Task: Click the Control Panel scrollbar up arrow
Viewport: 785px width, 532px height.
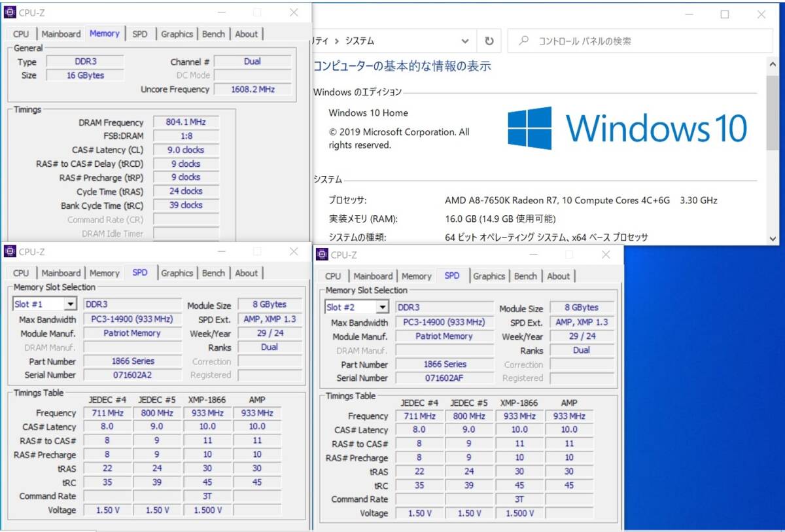Action: [773, 64]
